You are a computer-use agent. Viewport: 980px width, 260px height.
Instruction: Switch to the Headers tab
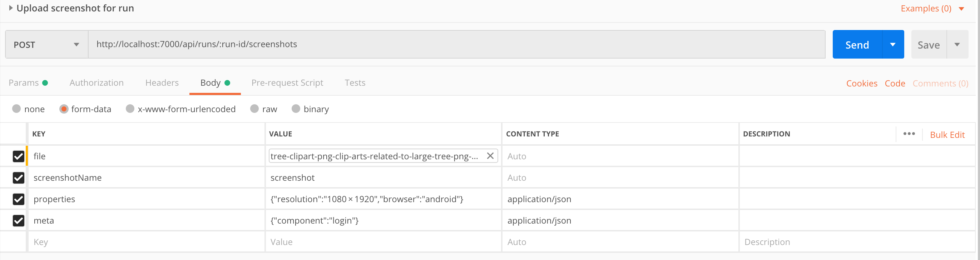tap(162, 83)
